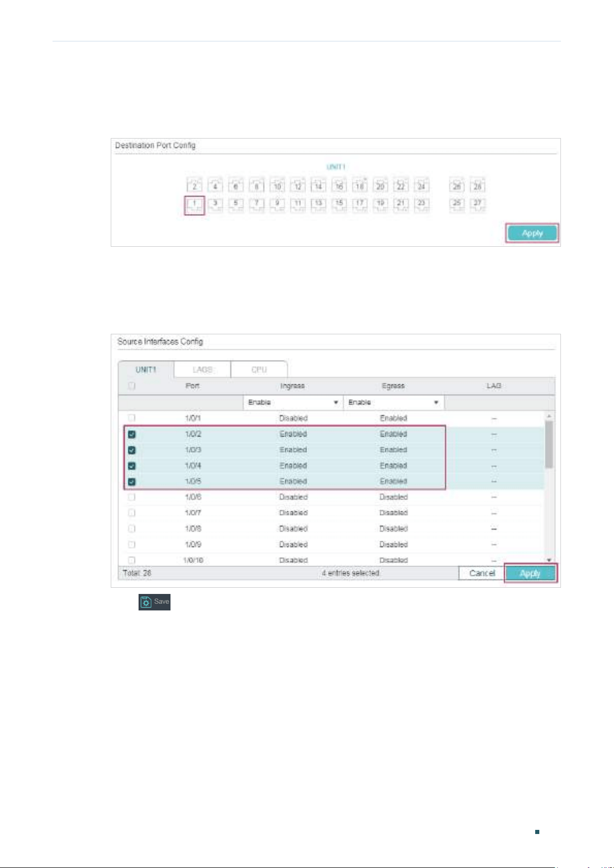
Task: Choose port 14 icon
Action: click(318, 186)
